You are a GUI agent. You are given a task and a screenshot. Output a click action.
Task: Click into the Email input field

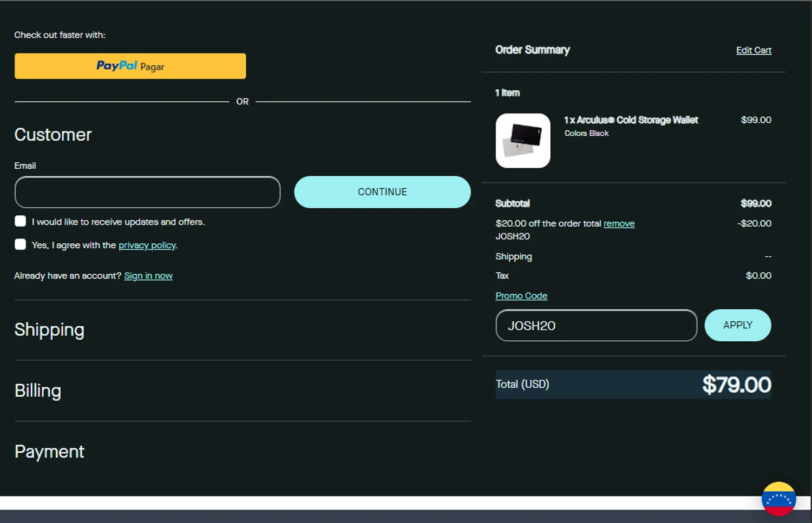pos(147,192)
